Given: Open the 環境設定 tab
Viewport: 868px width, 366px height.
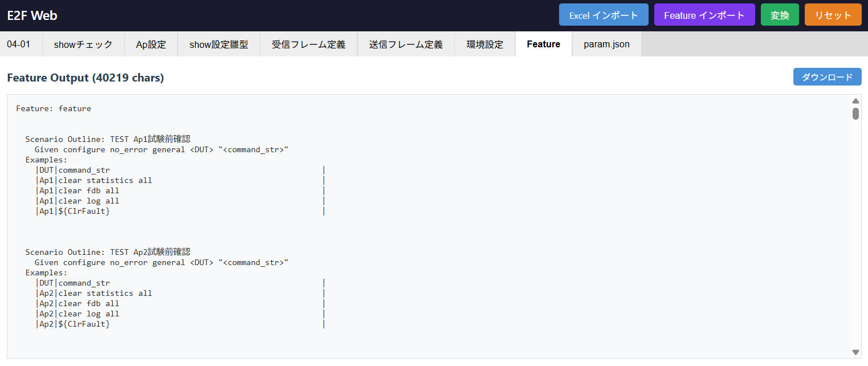Looking at the screenshot, I should click(484, 44).
